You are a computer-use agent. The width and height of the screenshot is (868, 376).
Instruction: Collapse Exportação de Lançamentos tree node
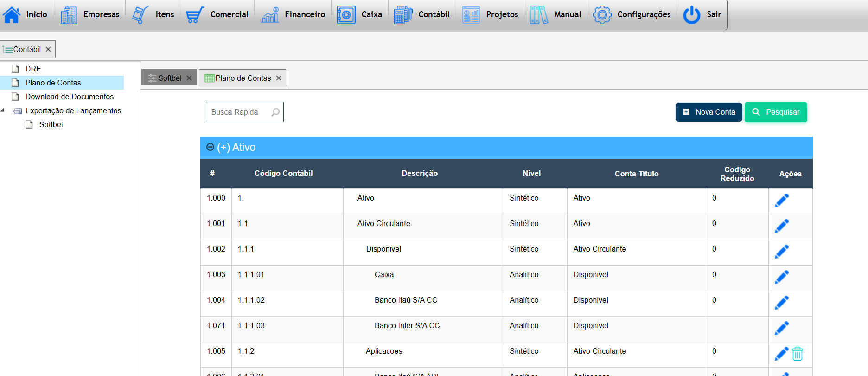(3, 110)
